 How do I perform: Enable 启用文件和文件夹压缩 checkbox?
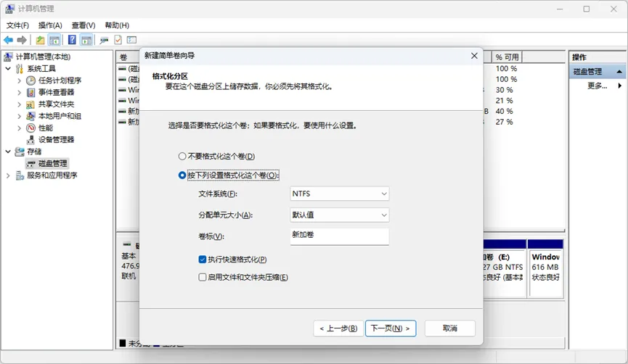[203, 277]
